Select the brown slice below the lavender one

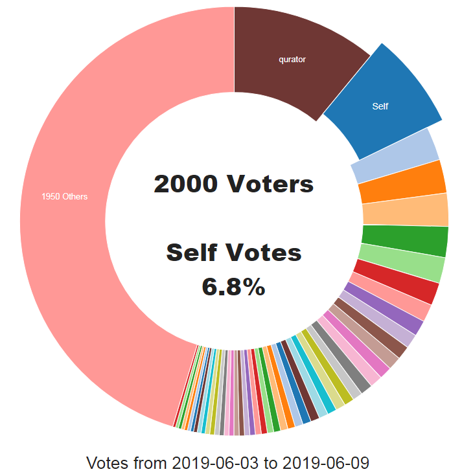coord(371,327)
